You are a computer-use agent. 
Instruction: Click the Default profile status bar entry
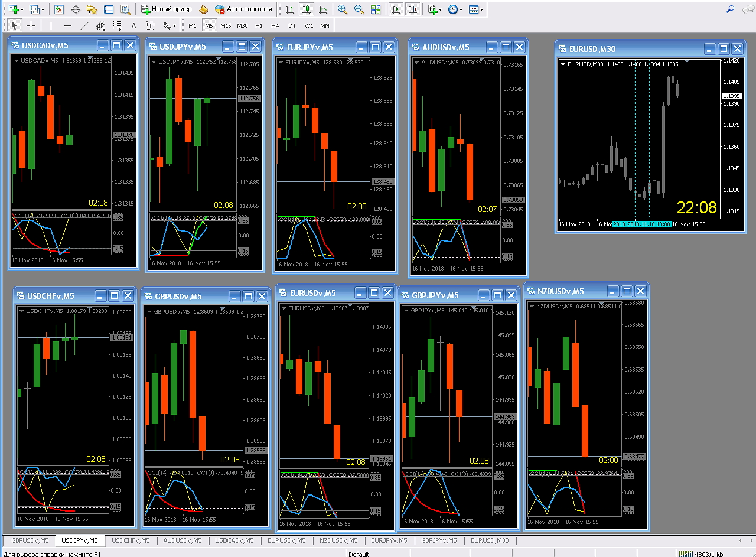click(x=359, y=554)
